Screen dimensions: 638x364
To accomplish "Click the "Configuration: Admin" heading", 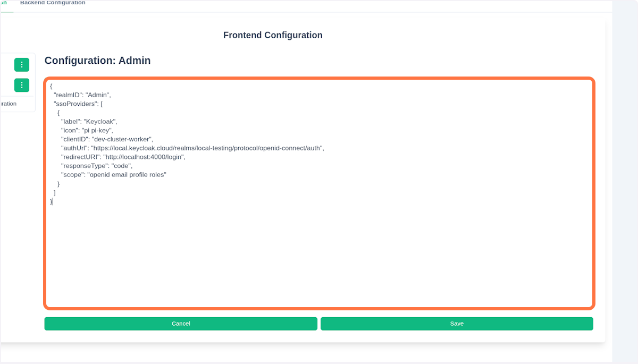I will pos(97,61).
